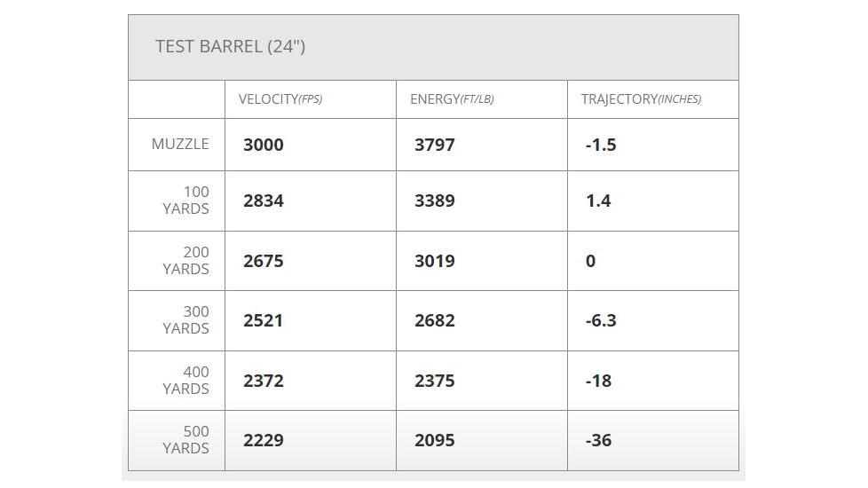Click trajectory value -6.3 at 300 yards
The width and height of the screenshot is (868, 488).
click(x=601, y=321)
